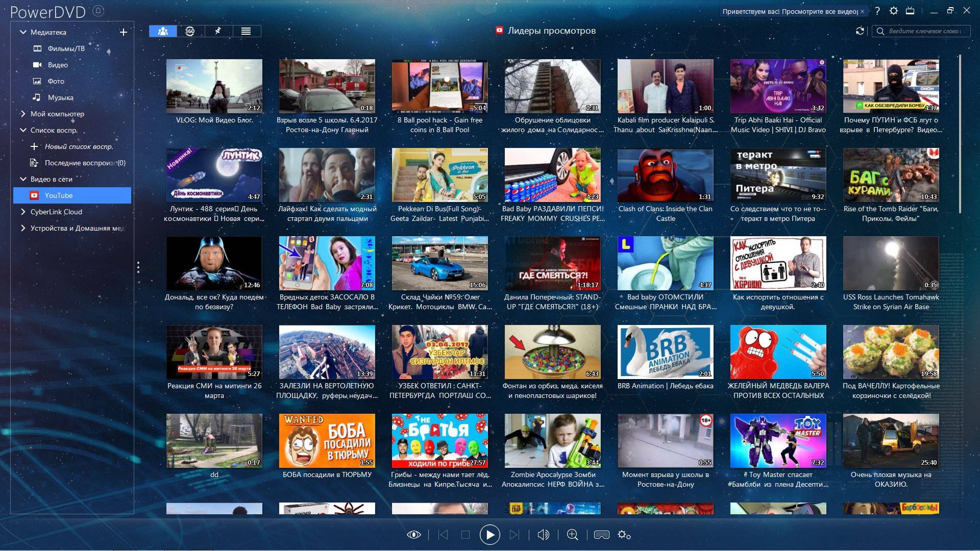Open 'БОБА посадили в ТЮРЬМУ' thumbnail

pyautogui.click(x=327, y=441)
